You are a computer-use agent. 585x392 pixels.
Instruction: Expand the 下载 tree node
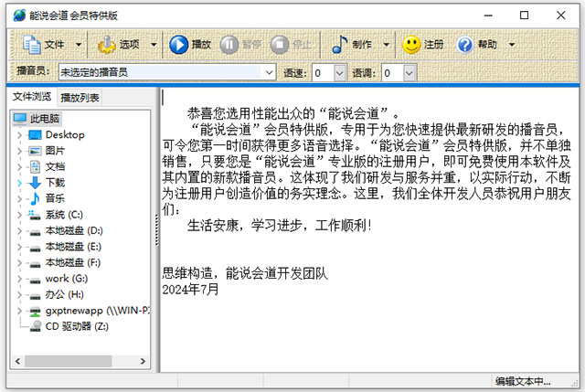pos(19,183)
